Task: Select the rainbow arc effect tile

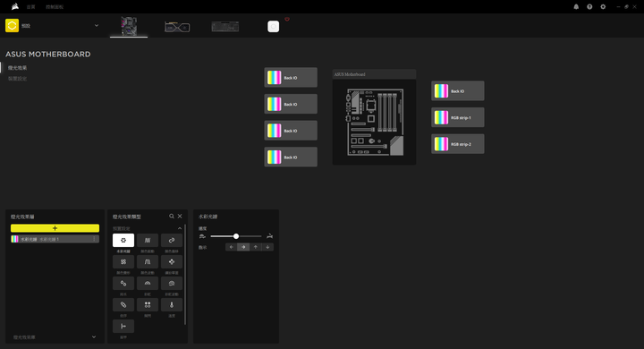Action: tap(148, 284)
